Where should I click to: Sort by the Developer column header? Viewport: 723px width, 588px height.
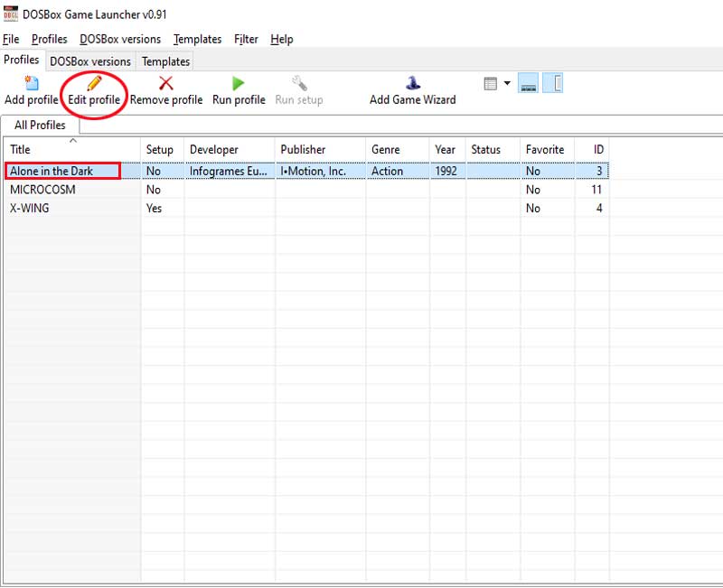pyautogui.click(x=230, y=149)
